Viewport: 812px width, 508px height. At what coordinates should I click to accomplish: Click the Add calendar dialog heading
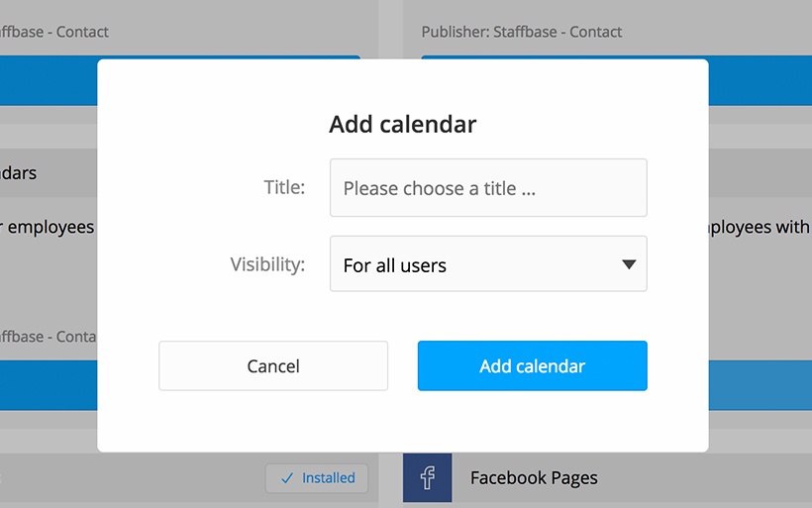(403, 125)
